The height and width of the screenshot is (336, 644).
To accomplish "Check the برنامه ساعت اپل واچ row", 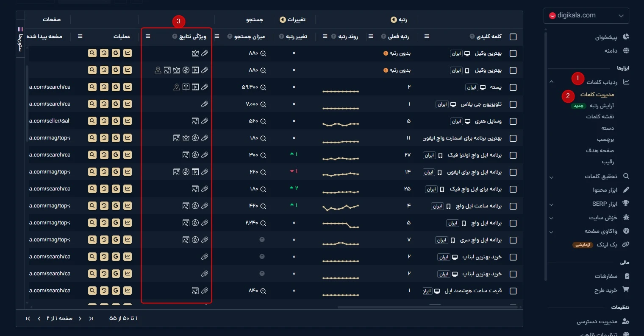I will (513, 206).
